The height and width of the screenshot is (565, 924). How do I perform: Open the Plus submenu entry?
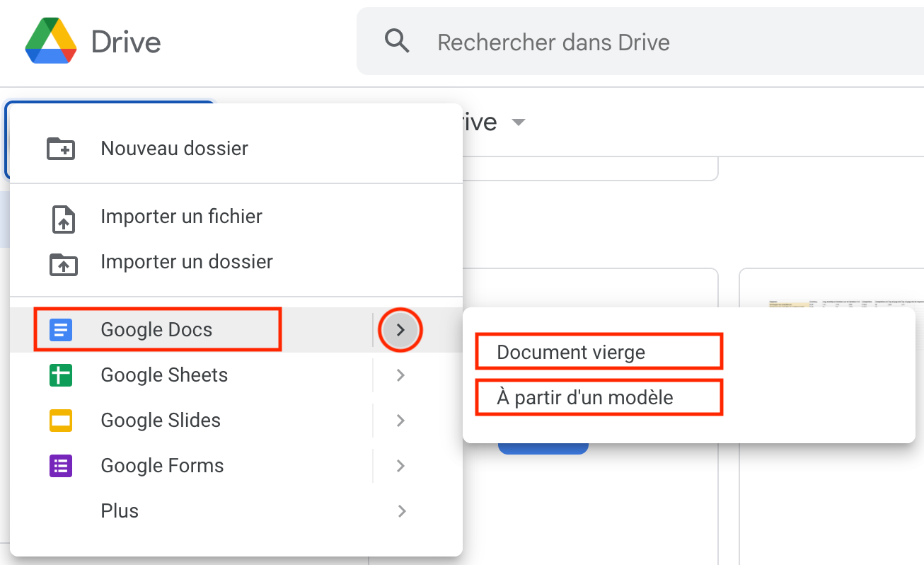(236, 511)
